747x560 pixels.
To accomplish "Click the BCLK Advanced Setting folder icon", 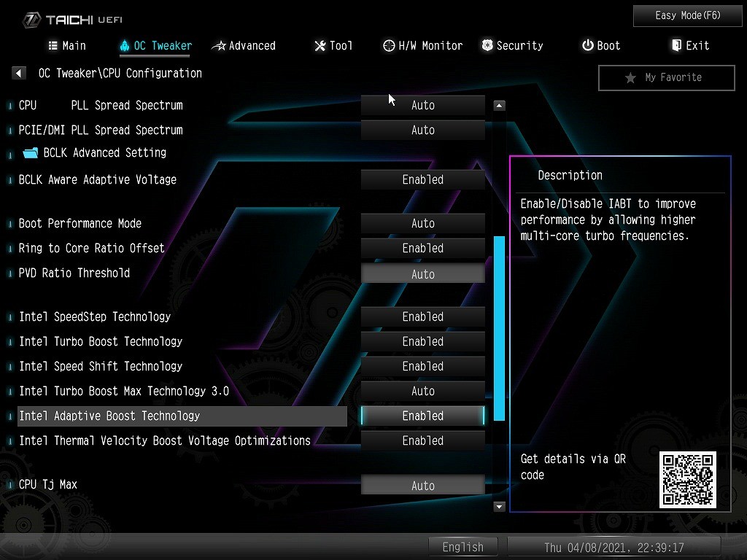I will click(x=31, y=153).
